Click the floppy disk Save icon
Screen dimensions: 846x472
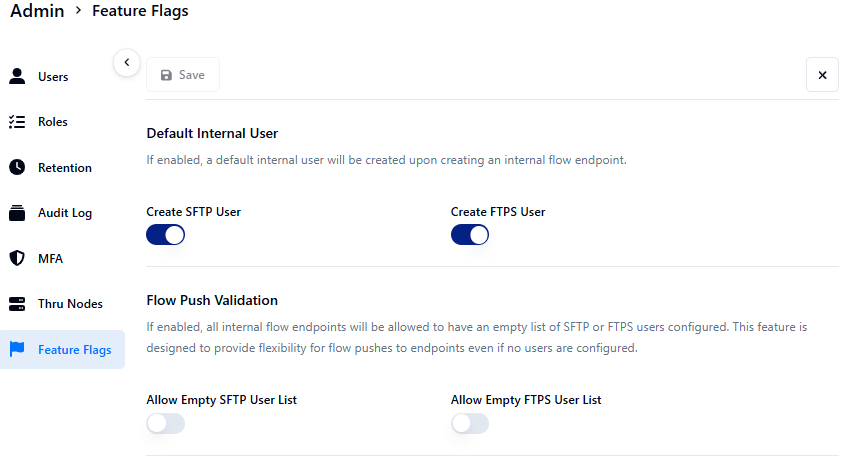(166, 75)
